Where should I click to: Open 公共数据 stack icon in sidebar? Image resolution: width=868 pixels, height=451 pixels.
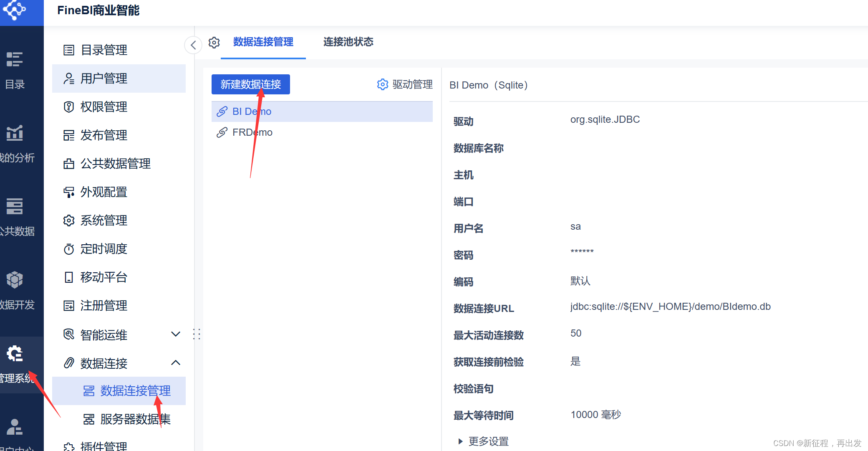click(15, 206)
